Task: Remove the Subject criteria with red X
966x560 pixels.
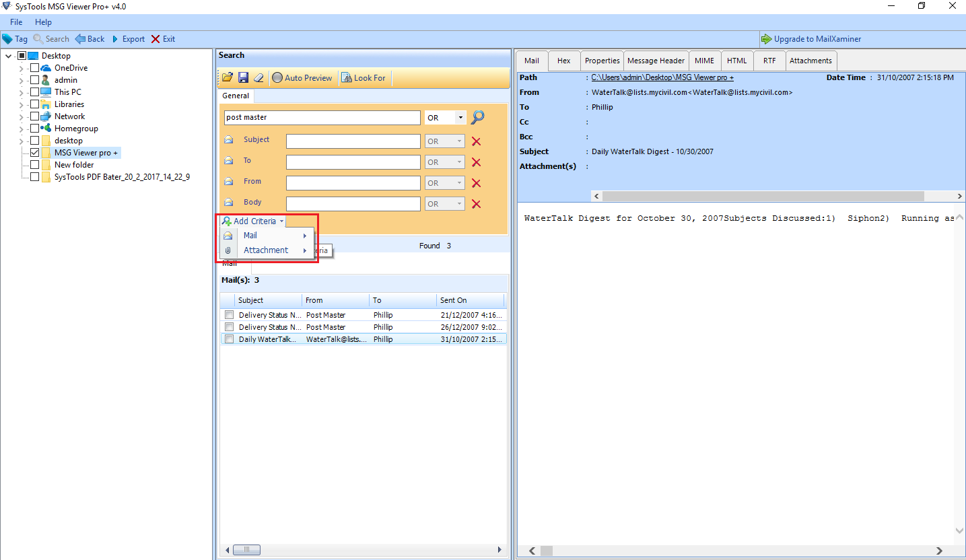Action: click(x=476, y=141)
